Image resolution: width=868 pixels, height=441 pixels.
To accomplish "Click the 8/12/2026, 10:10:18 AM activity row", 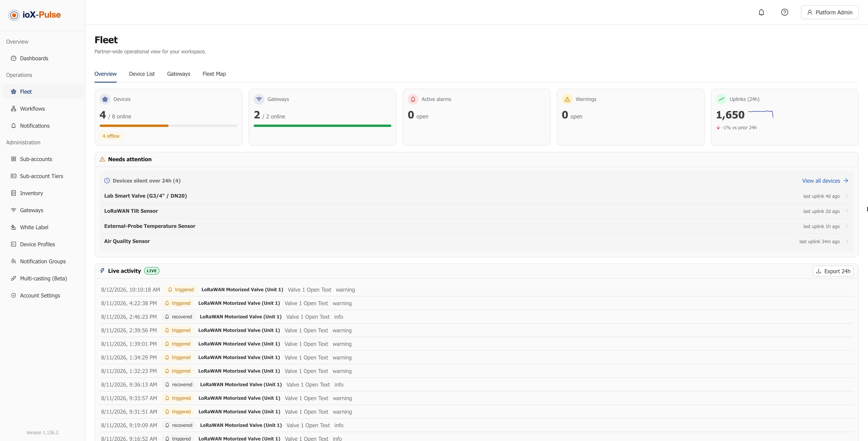I will (476, 290).
